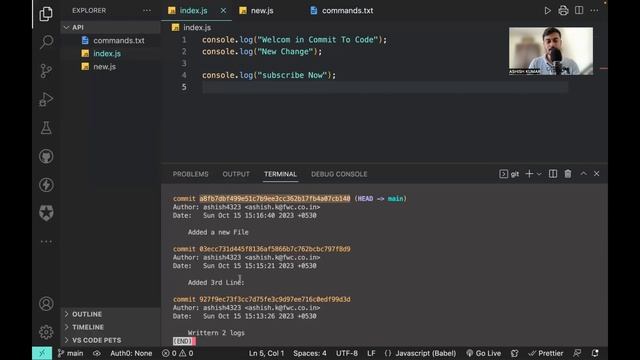Open the Output panel tab
640x360 pixels.
click(236, 174)
